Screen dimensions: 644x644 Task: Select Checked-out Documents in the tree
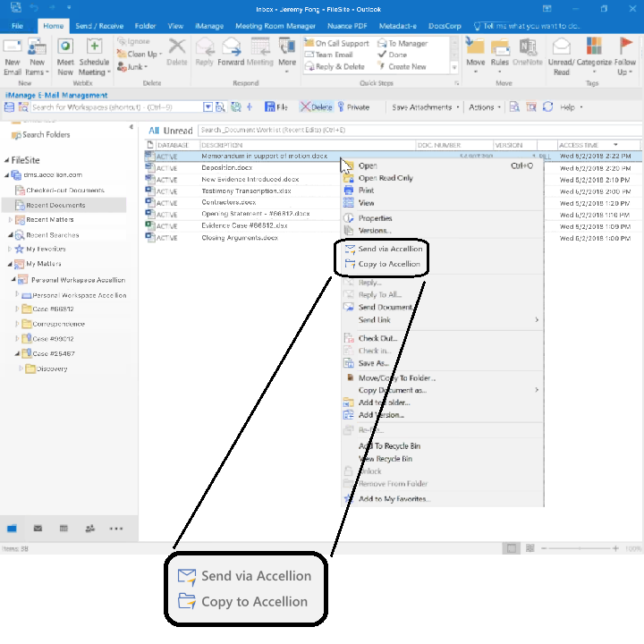(65, 191)
